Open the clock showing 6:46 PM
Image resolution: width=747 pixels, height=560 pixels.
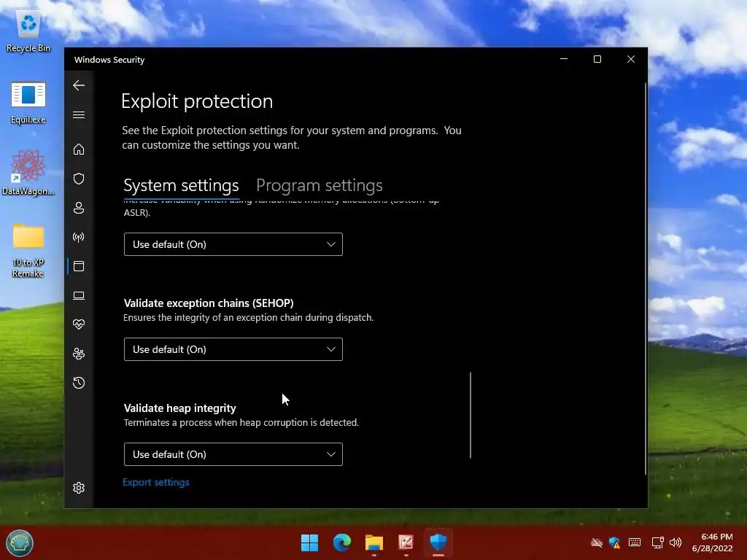[712, 542]
